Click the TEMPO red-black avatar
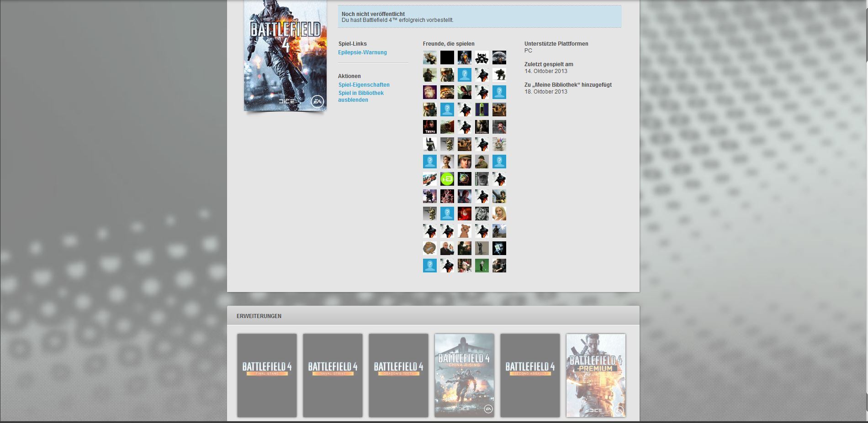 click(x=430, y=127)
